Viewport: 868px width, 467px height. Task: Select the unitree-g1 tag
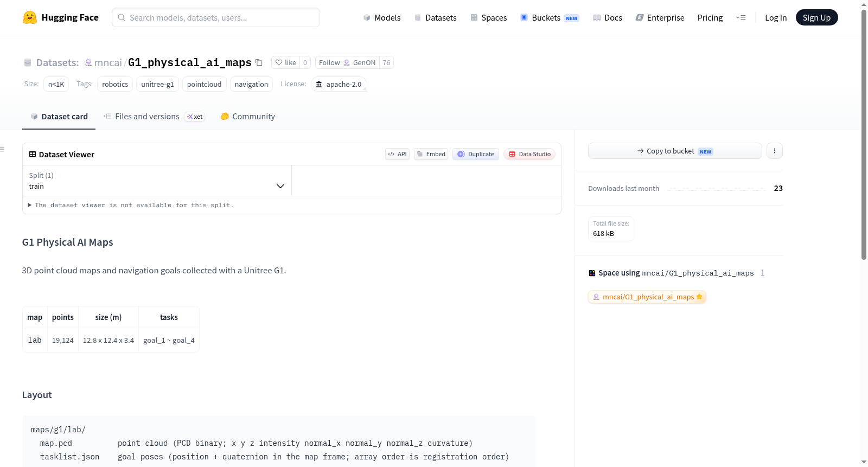point(157,84)
